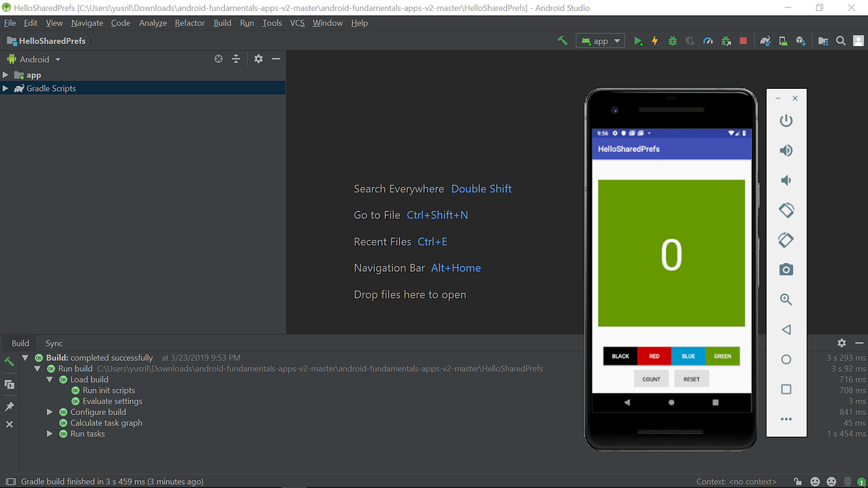Image resolution: width=868 pixels, height=488 pixels.
Task: Click Apply Changes lightning bolt icon
Action: (x=655, y=40)
